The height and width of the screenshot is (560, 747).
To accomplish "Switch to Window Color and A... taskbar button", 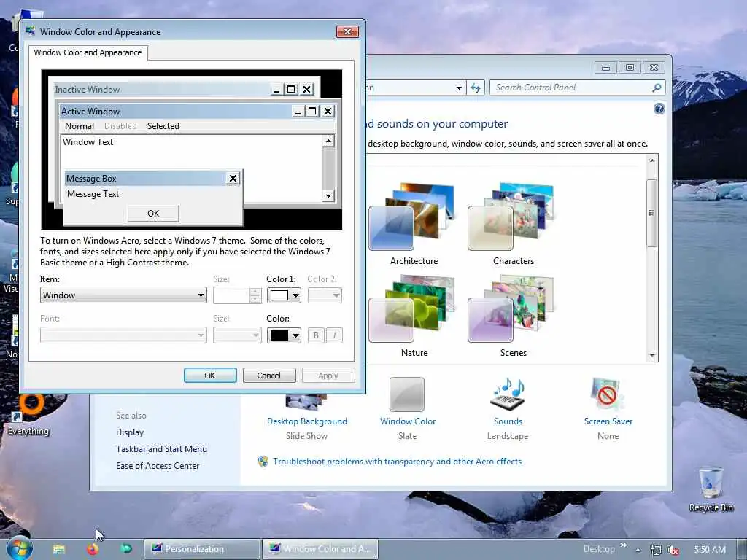I will point(320,549).
